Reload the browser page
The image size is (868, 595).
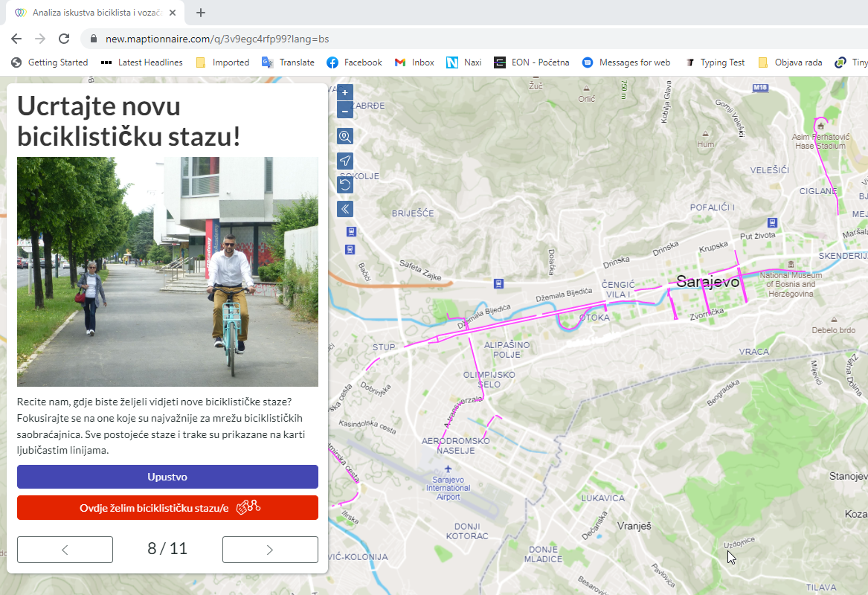pos(64,39)
